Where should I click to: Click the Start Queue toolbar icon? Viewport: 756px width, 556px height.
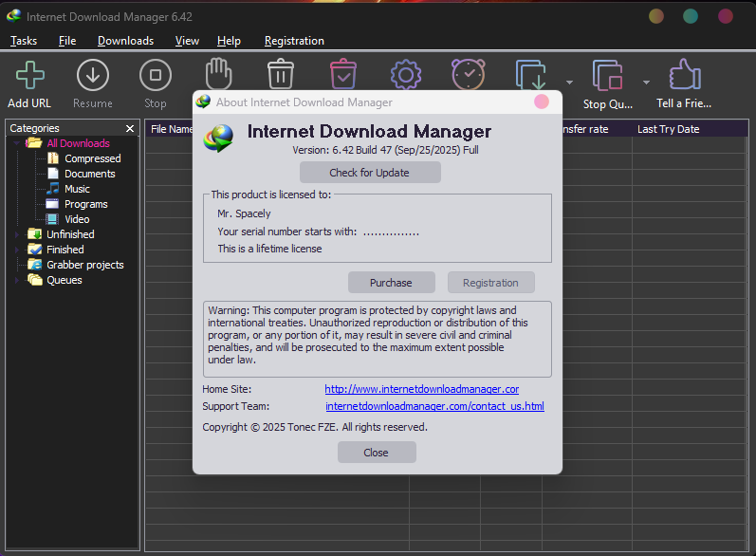532,74
